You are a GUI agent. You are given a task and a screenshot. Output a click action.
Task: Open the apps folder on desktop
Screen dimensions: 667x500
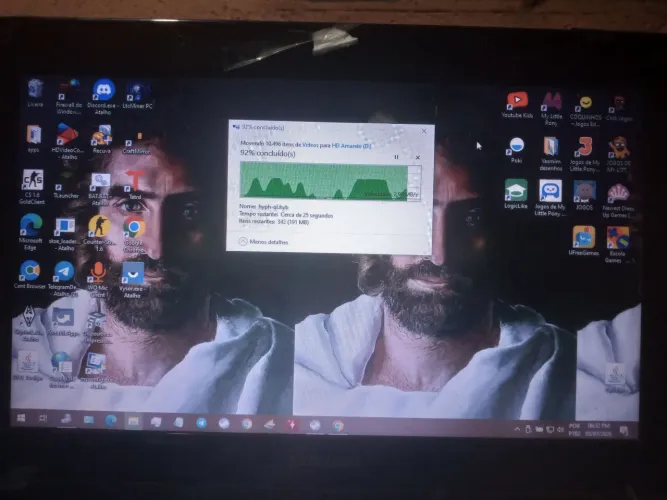[34, 138]
